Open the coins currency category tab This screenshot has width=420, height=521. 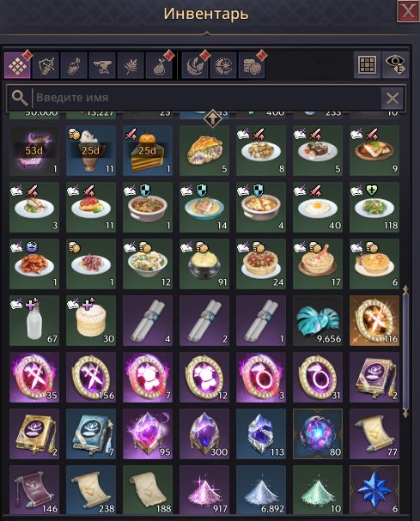[x=252, y=65]
